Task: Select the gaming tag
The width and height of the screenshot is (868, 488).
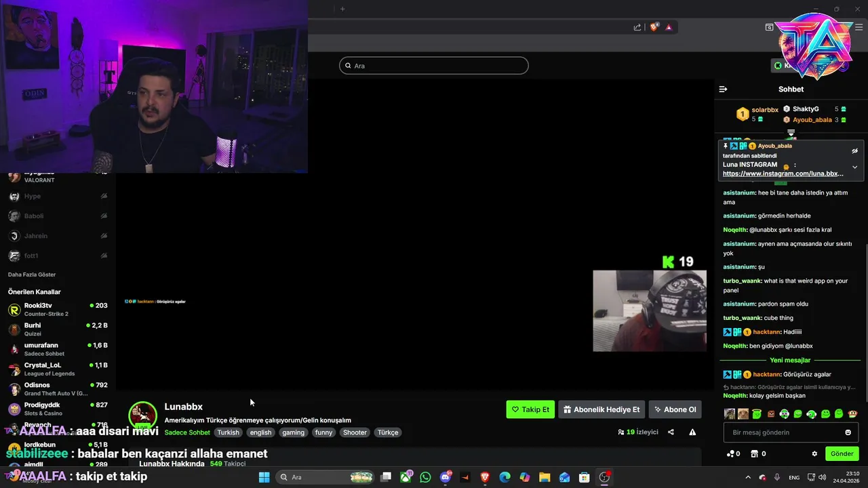Action: pos(293,432)
